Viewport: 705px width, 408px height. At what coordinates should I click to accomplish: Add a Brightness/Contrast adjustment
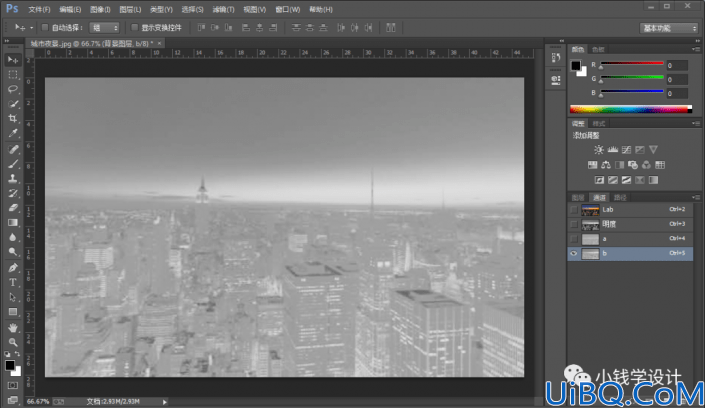[599, 150]
